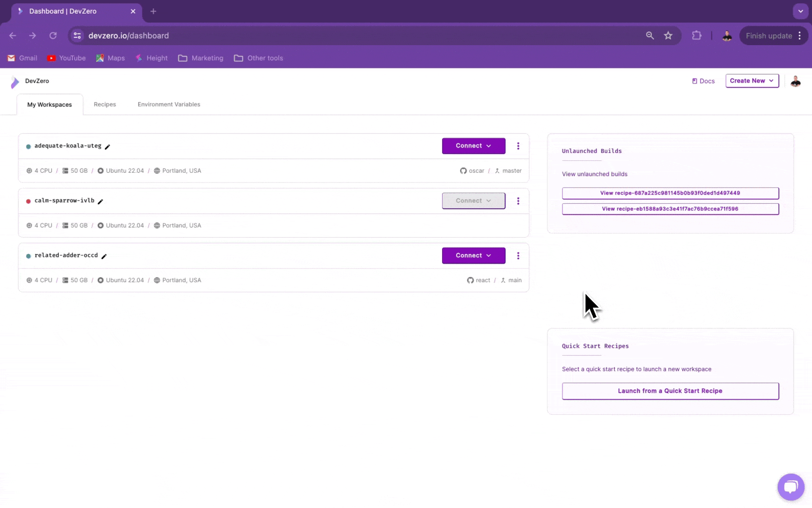Rename calm-sparrow-ivlb using its edit pencil
The height and width of the screenshot is (508, 812).
click(100, 201)
